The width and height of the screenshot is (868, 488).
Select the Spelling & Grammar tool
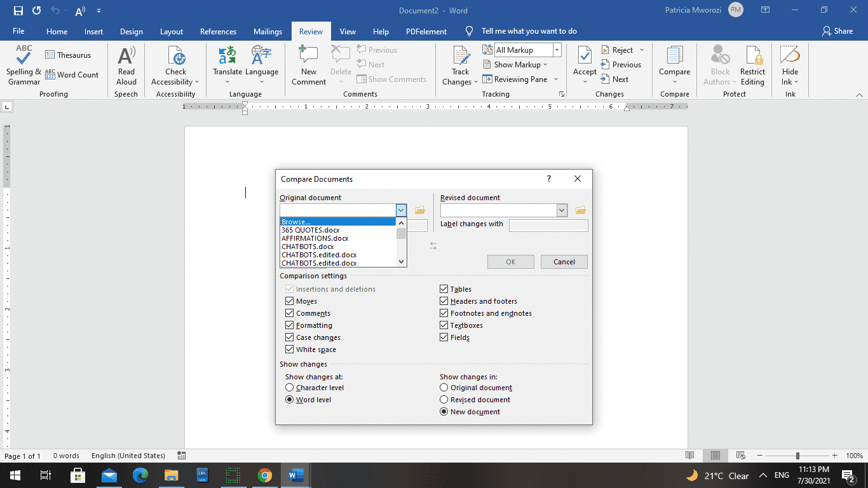click(x=23, y=65)
